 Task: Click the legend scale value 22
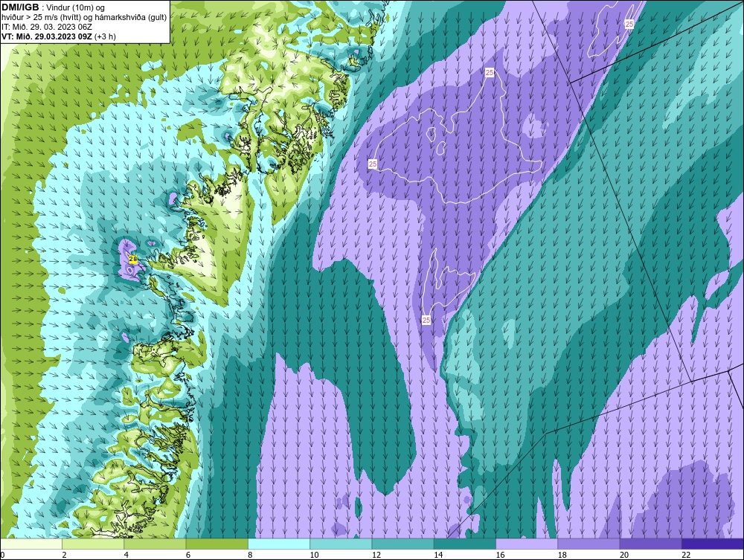pyautogui.click(x=686, y=555)
